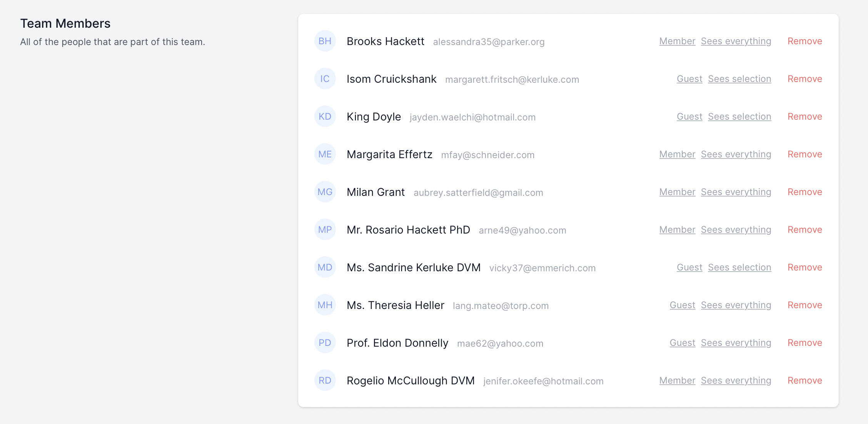The width and height of the screenshot is (868, 424).
Task: Change Brooks Hackett's Member role
Action: [x=677, y=41]
